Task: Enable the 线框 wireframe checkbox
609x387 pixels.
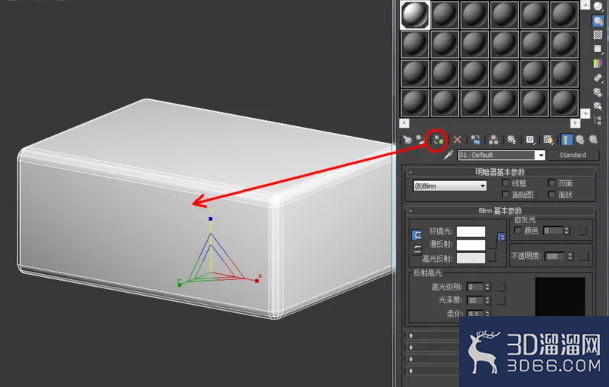Action: [x=505, y=182]
